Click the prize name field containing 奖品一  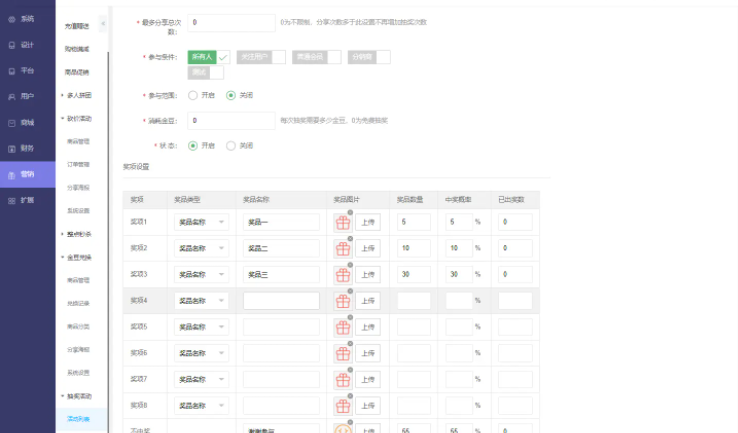pos(281,222)
